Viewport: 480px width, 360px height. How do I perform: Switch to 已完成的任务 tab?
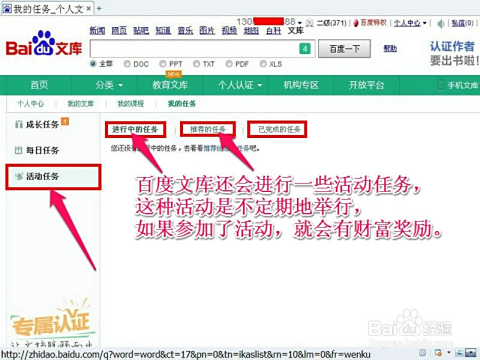(x=277, y=129)
